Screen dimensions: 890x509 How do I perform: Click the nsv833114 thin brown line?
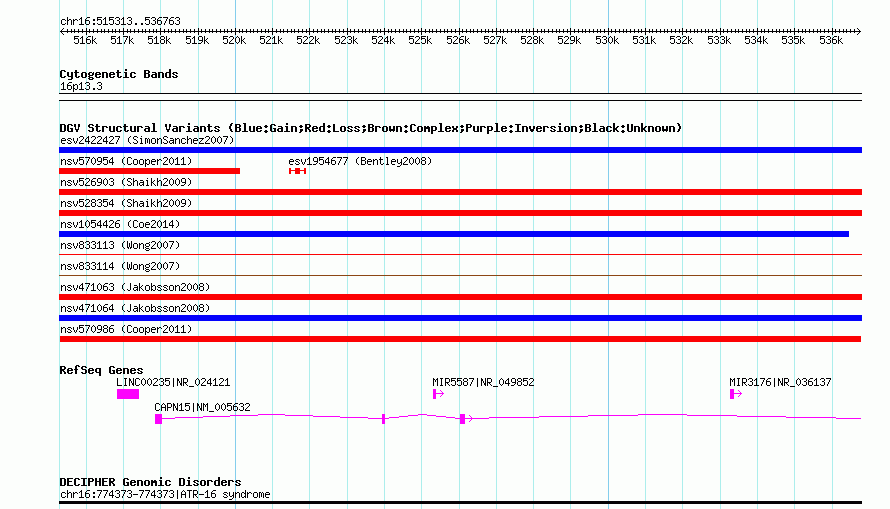click(x=460, y=276)
